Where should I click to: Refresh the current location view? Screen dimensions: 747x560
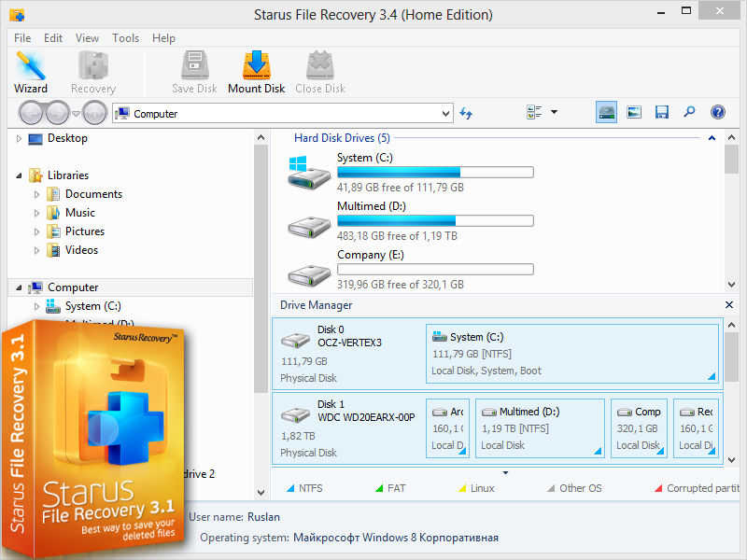(x=466, y=113)
